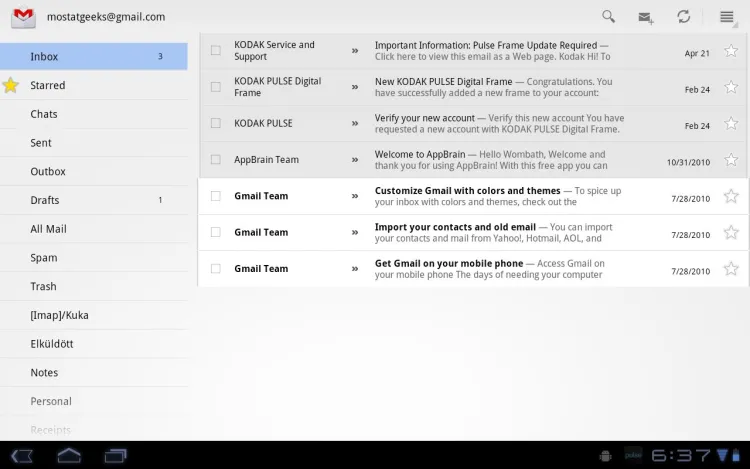The height and width of the screenshot is (469, 750).
Task: Open the overflow menu icon
Action: pyautogui.click(x=727, y=17)
